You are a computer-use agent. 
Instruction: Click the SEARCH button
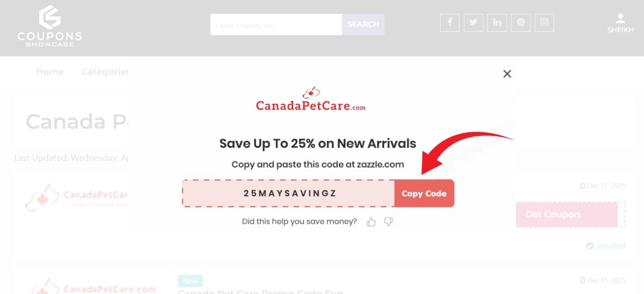point(363,24)
